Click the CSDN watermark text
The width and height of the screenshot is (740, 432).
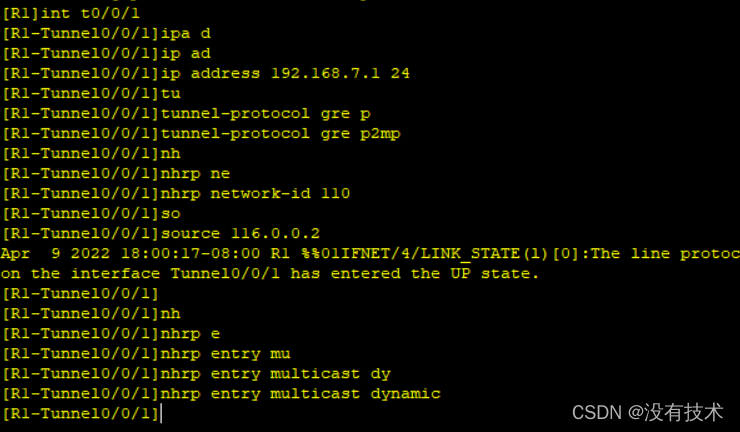click(647, 412)
